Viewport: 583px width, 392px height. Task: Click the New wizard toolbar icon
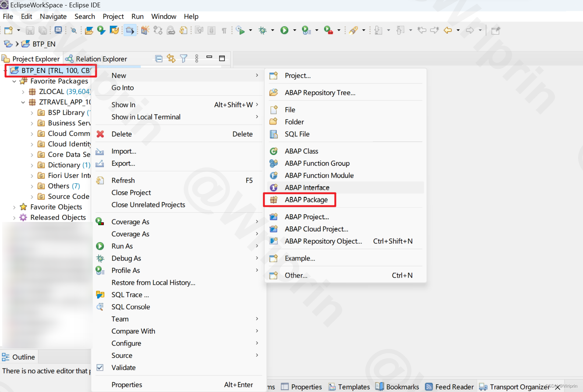(x=8, y=31)
